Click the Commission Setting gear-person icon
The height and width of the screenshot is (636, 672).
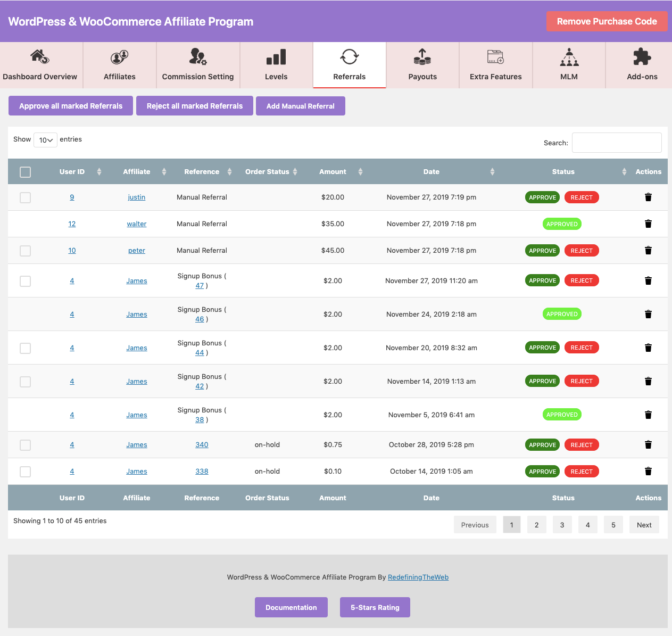pyautogui.click(x=198, y=56)
